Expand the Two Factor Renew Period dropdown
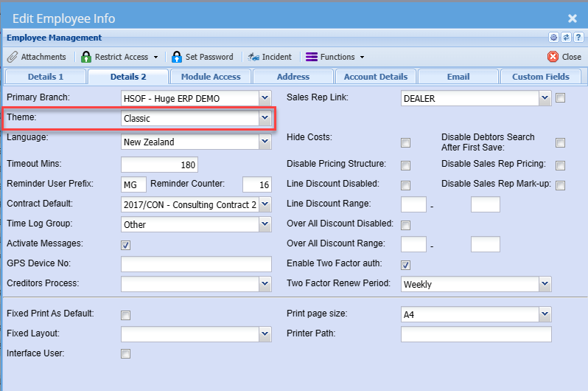588x391 pixels. (x=545, y=284)
